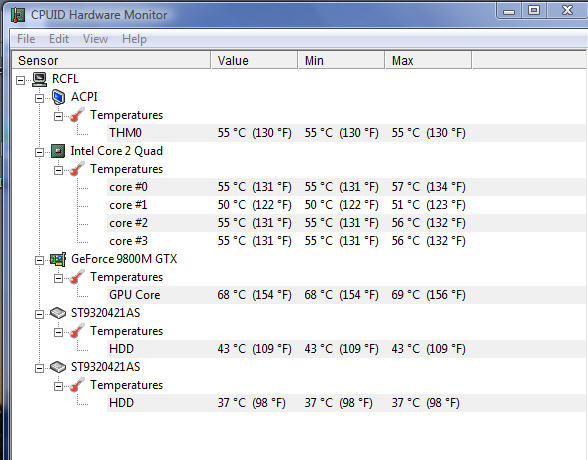588x460 pixels.
Task: Click the Max column header
Action: point(428,60)
